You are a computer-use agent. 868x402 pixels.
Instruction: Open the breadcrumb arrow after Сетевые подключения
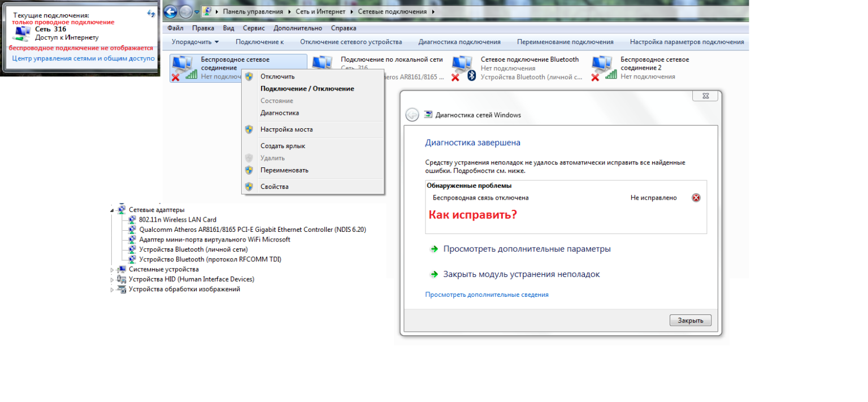pyautogui.click(x=433, y=11)
